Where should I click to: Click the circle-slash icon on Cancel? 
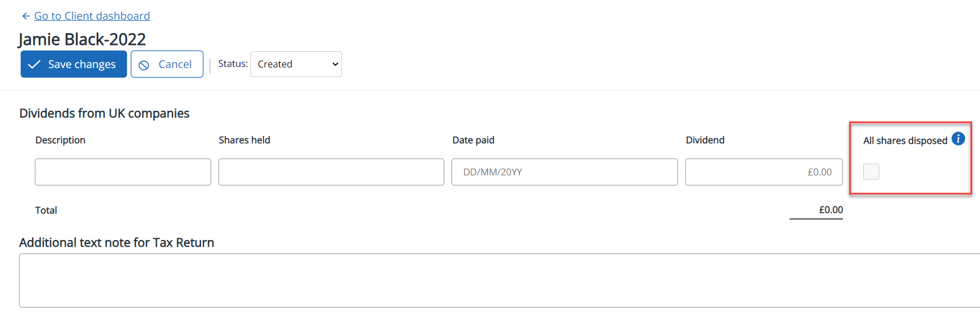coord(144,65)
